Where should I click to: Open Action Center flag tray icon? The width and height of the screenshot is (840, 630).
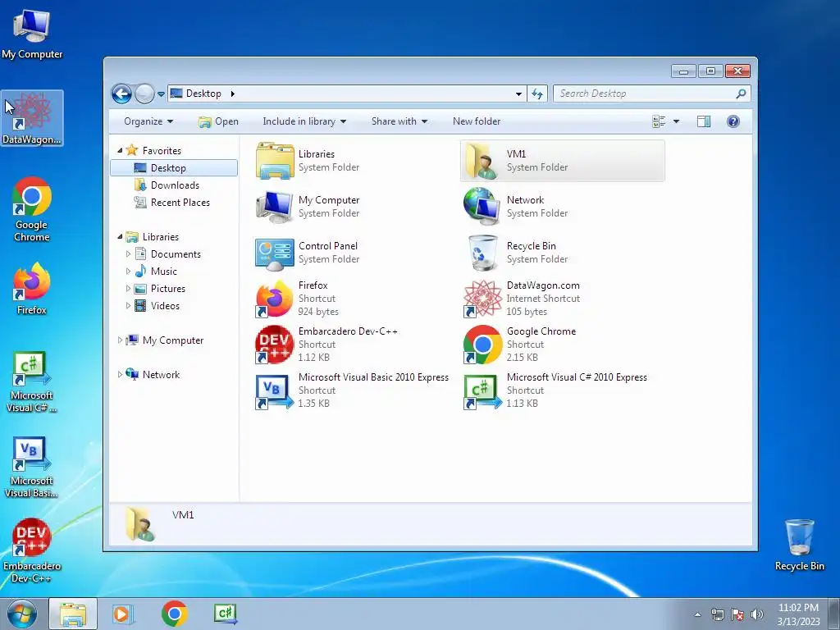click(737, 614)
